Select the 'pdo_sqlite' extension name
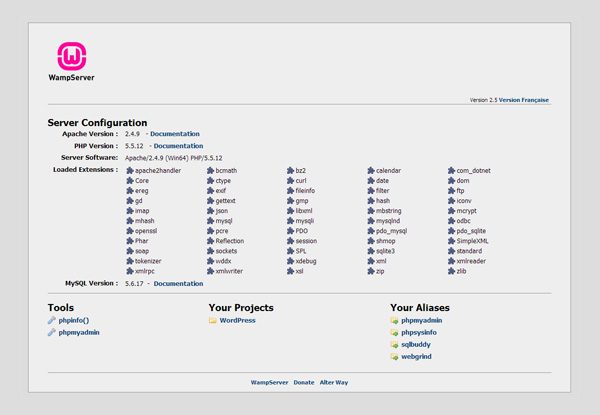600x415 pixels. tap(471, 231)
